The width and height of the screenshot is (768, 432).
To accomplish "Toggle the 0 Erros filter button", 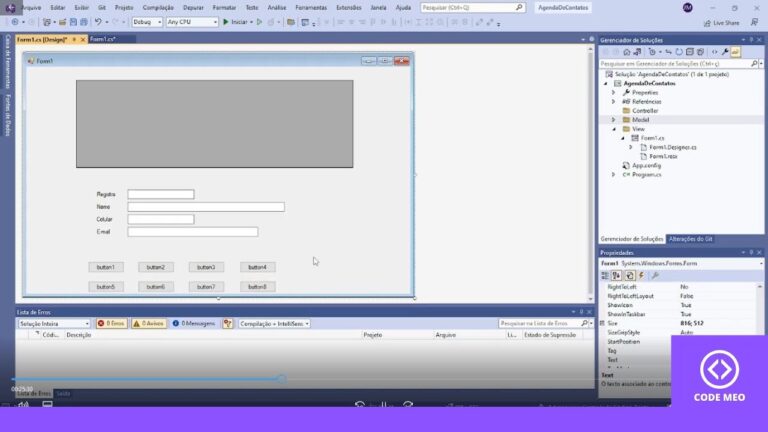I will [111, 323].
